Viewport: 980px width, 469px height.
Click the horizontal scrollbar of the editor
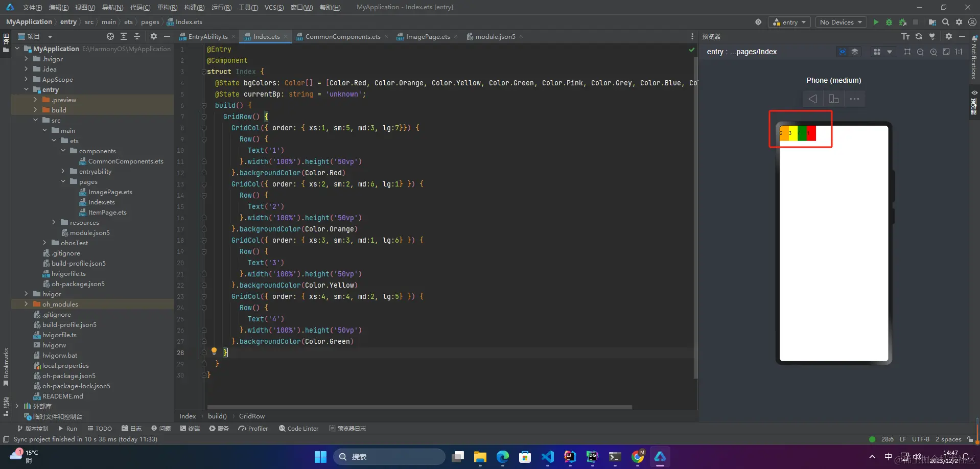[x=419, y=407]
